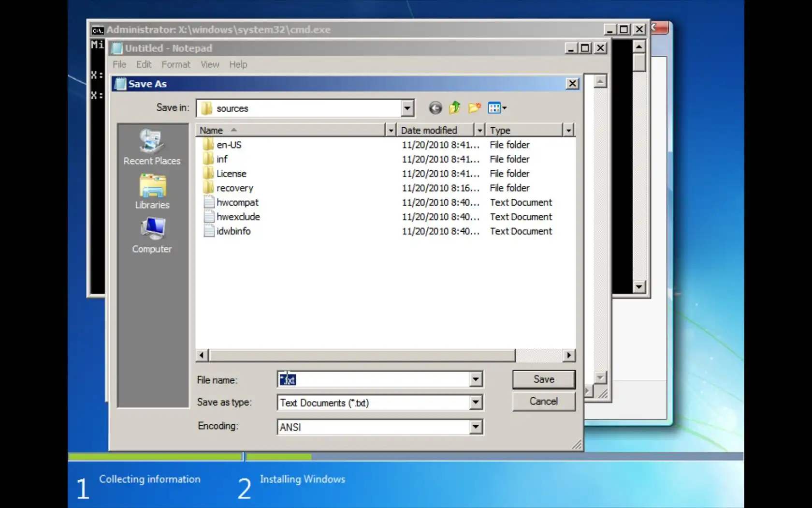Open Notepad's View menu

click(210, 64)
